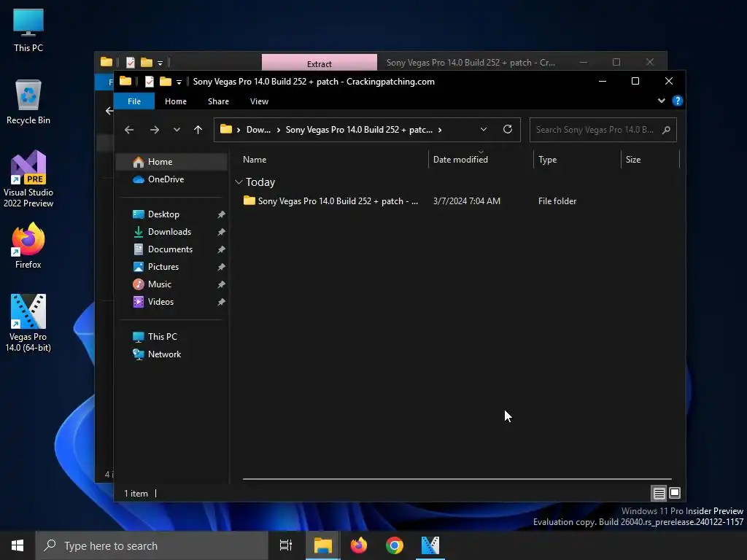This screenshot has width=747, height=560.
Task: Go up one folder level
Action: click(198, 130)
